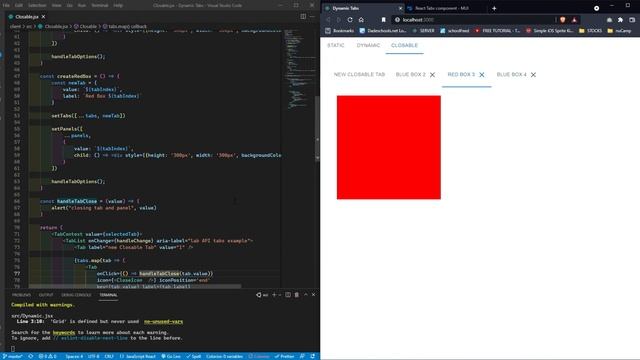This screenshot has width=640, height=360.
Task: Open notifications bell in status bar
Action: click(x=312, y=356)
